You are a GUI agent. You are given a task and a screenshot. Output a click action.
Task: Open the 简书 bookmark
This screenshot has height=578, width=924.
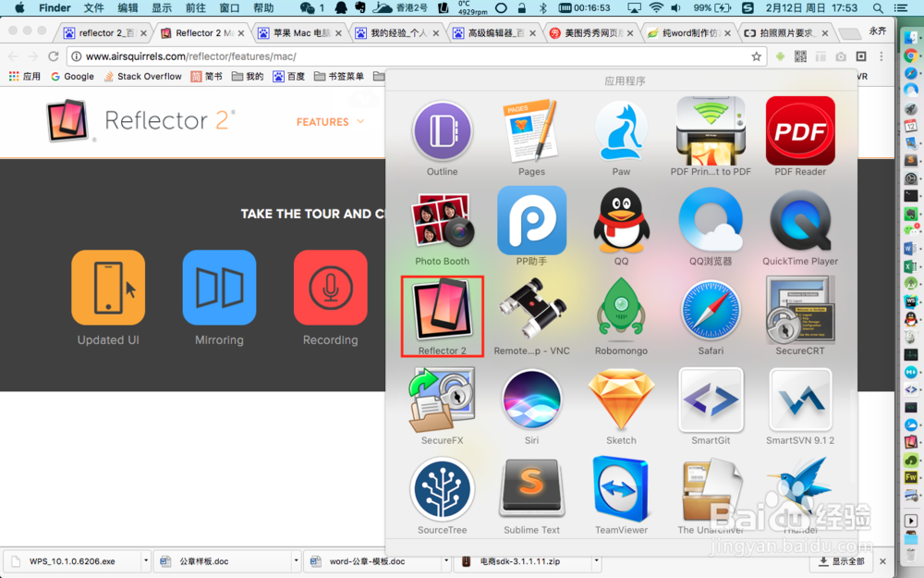coord(207,76)
